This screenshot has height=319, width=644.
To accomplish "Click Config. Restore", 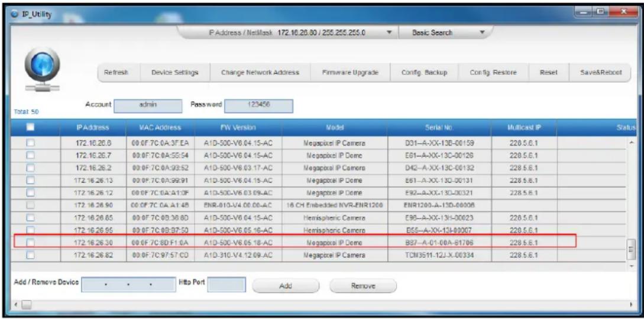I will click(493, 73).
